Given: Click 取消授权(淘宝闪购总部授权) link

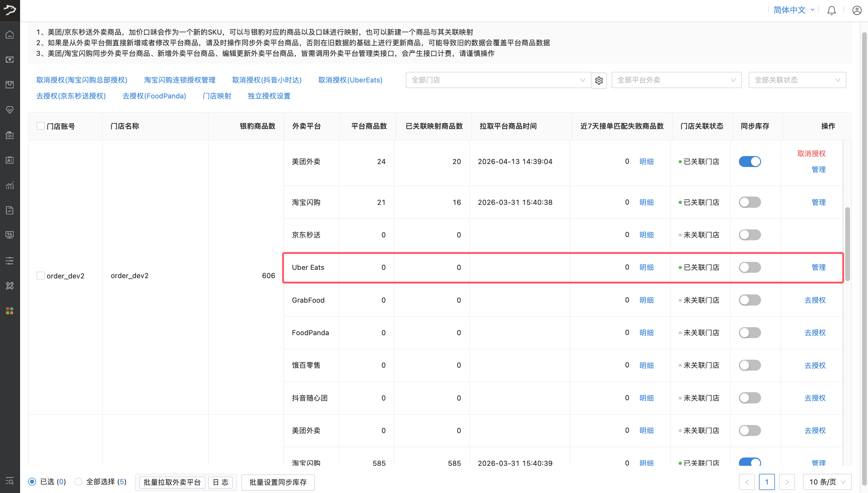Looking at the screenshot, I should [x=82, y=80].
